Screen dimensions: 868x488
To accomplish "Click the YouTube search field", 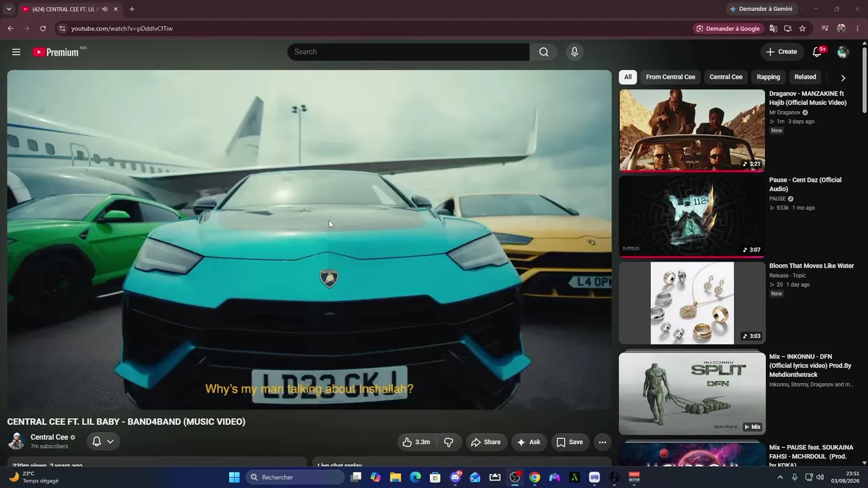I will tap(408, 52).
